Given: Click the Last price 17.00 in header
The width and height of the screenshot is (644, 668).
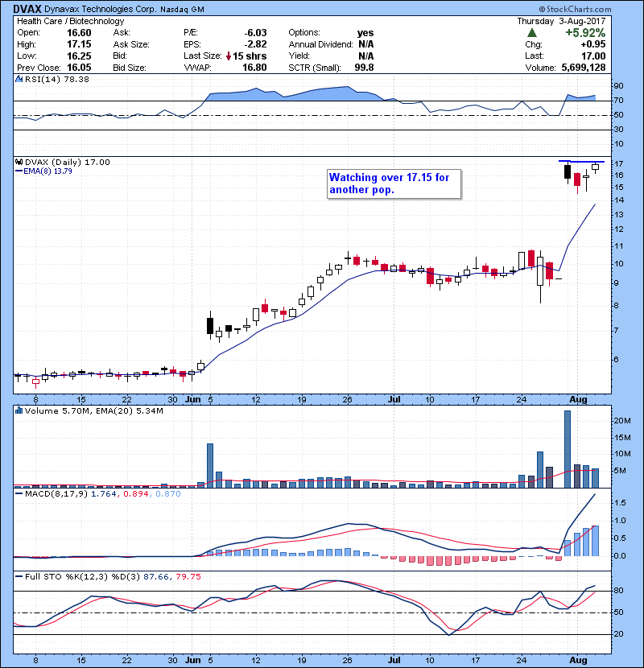Looking at the screenshot, I should coord(593,56).
